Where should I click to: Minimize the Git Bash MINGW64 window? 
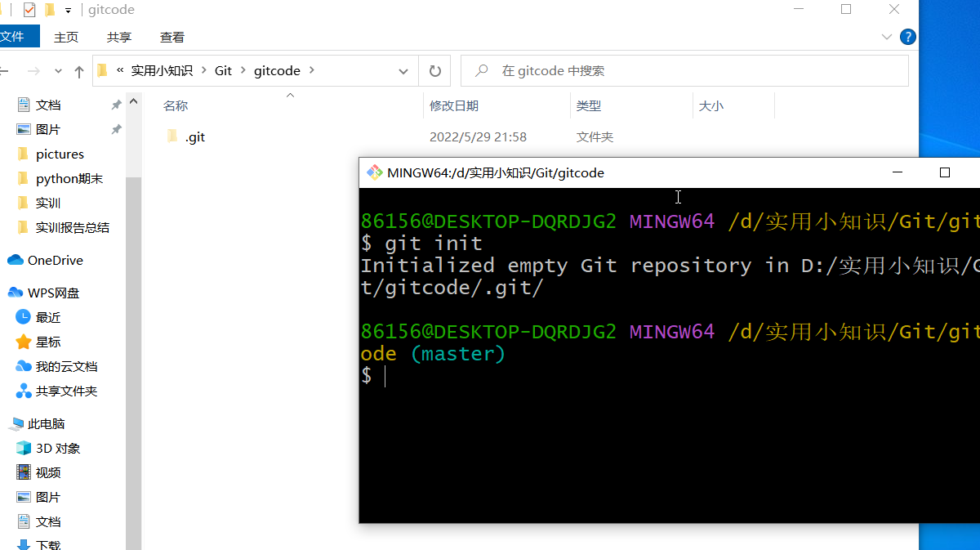point(898,172)
